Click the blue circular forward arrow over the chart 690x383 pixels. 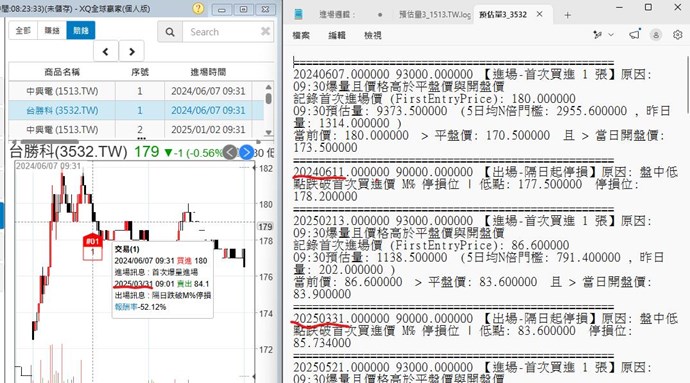tap(246, 153)
